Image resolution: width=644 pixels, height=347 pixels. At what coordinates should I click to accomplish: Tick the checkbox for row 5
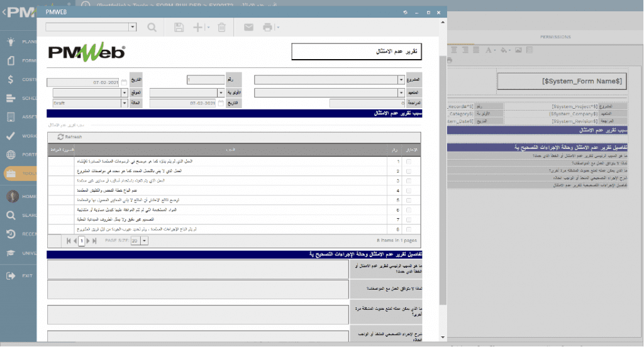[409, 201]
